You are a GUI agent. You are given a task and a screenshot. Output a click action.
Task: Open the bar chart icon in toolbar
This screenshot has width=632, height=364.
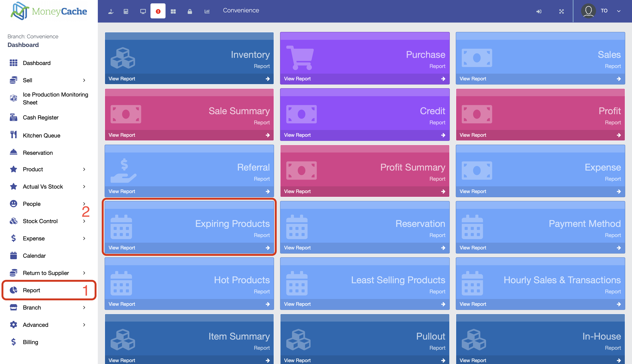207,11
